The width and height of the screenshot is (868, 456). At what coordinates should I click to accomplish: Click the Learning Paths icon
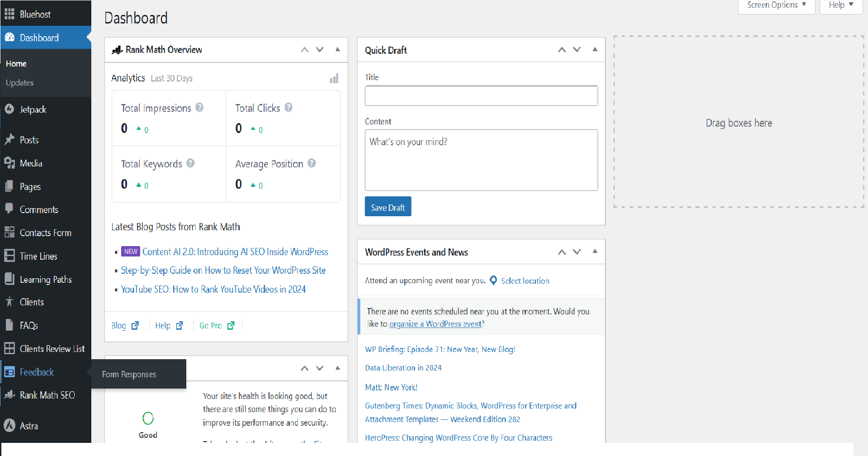[9, 279]
